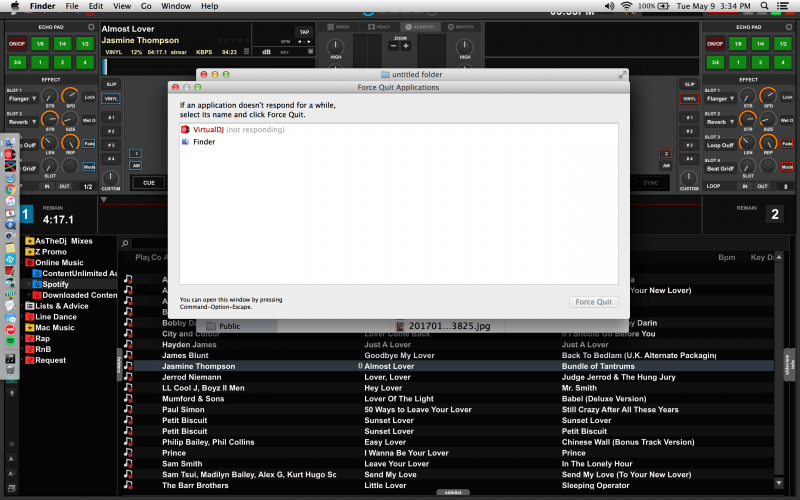Image resolution: width=800 pixels, height=500 pixels.
Task: Click the song browser search field
Action: [150, 243]
